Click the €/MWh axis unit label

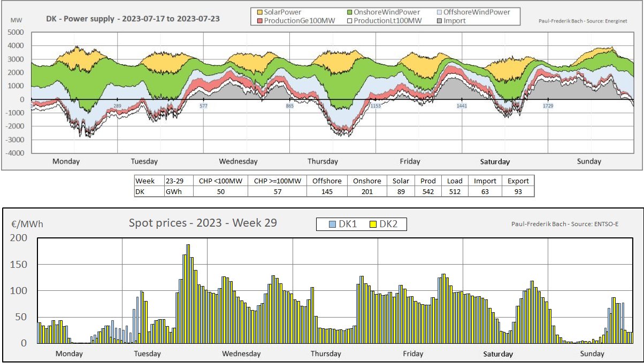click(x=27, y=224)
